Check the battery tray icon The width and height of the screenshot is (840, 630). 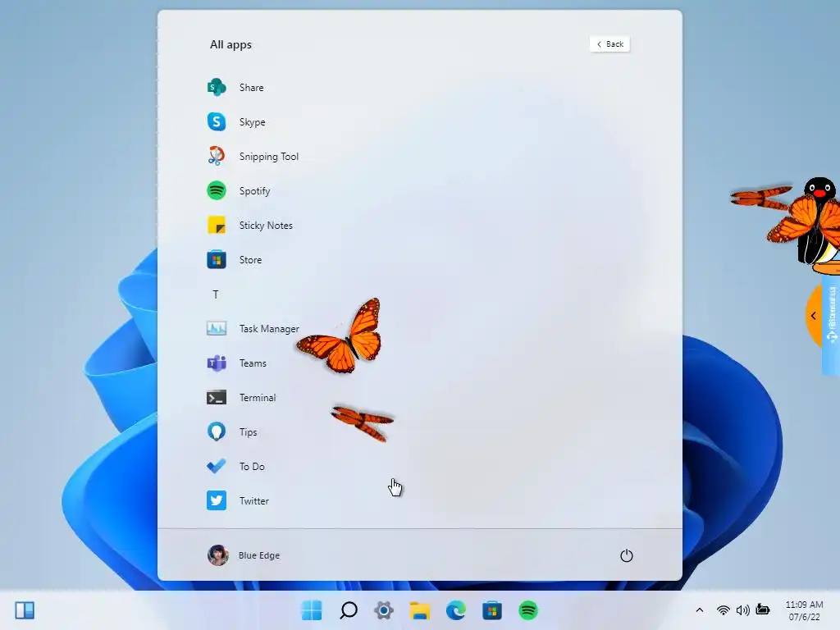[x=763, y=609]
